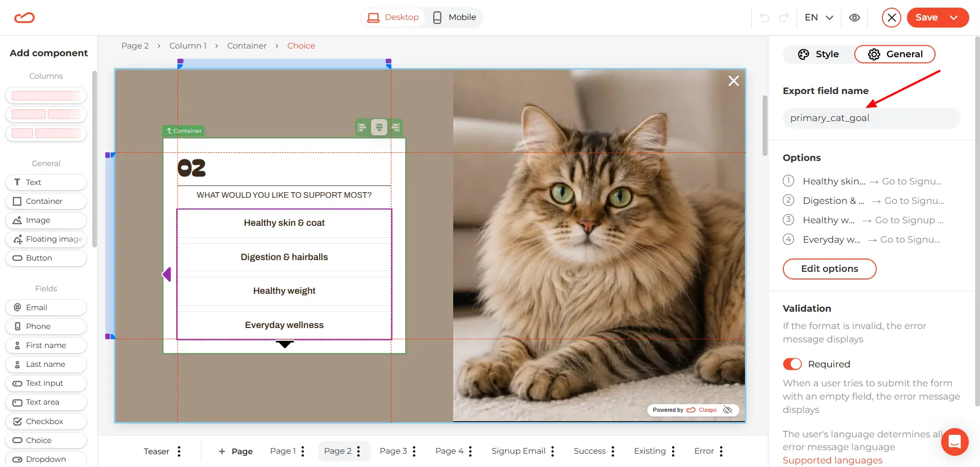Select the Everyday wellness choice
This screenshot has height=467, width=980.
284,325
